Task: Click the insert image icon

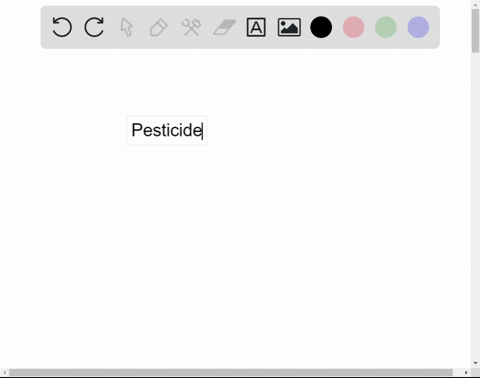Action: [289, 27]
